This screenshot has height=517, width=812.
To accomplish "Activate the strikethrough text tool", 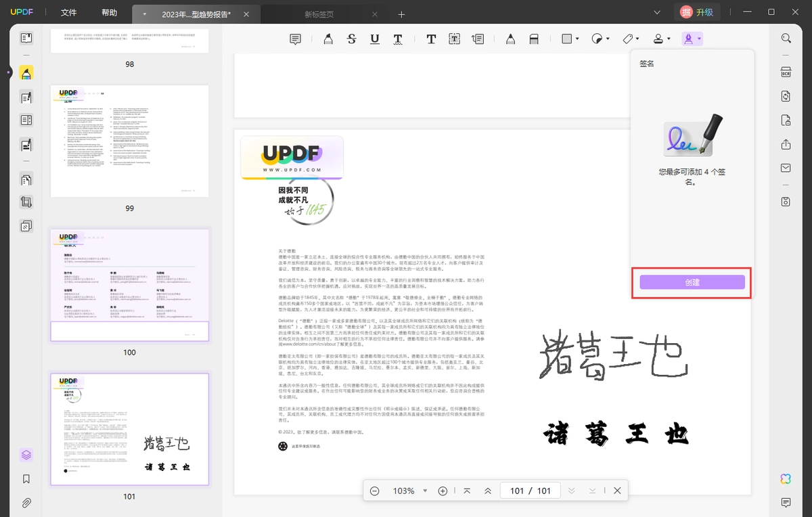I will [x=351, y=39].
